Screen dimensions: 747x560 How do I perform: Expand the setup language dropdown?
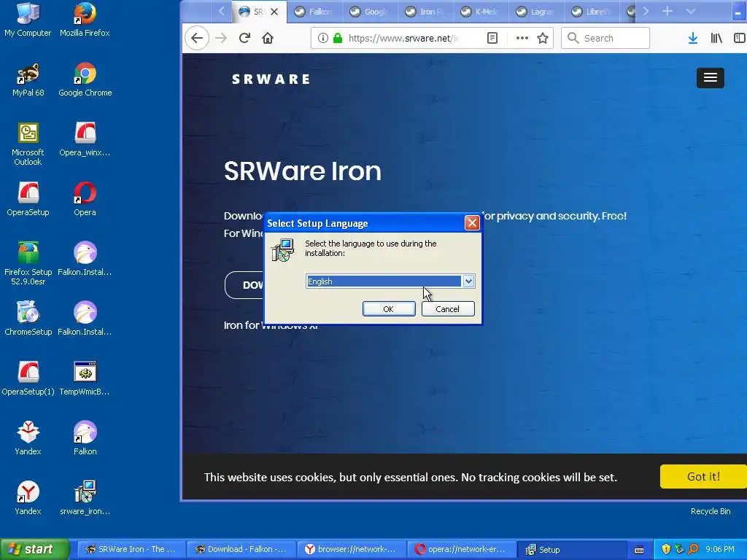468,281
